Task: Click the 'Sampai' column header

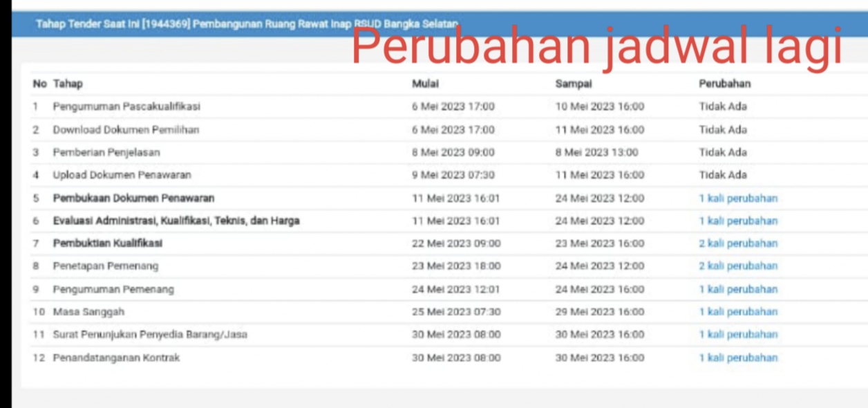Action: (x=574, y=84)
